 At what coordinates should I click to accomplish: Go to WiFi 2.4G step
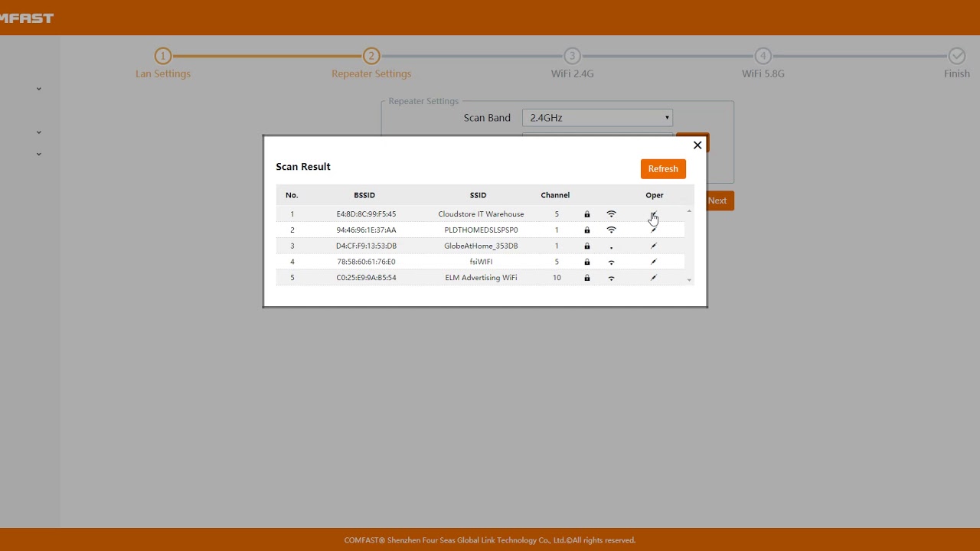point(573,73)
